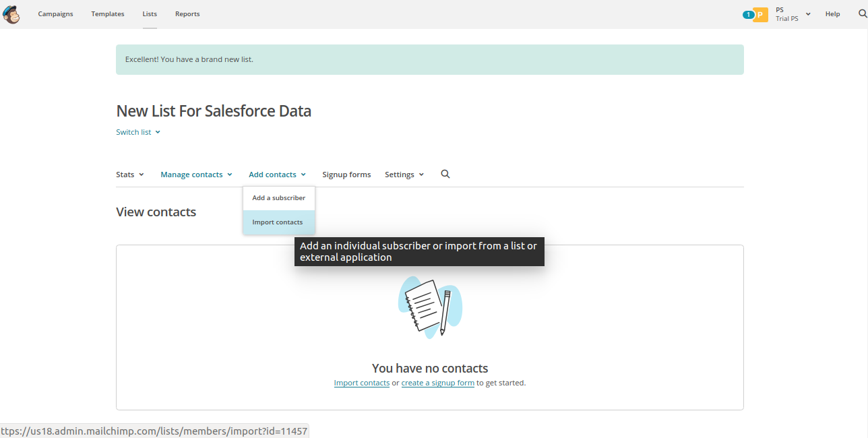Follow the create a signup form link
Screen dimensions: 868x438
[x=437, y=383]
